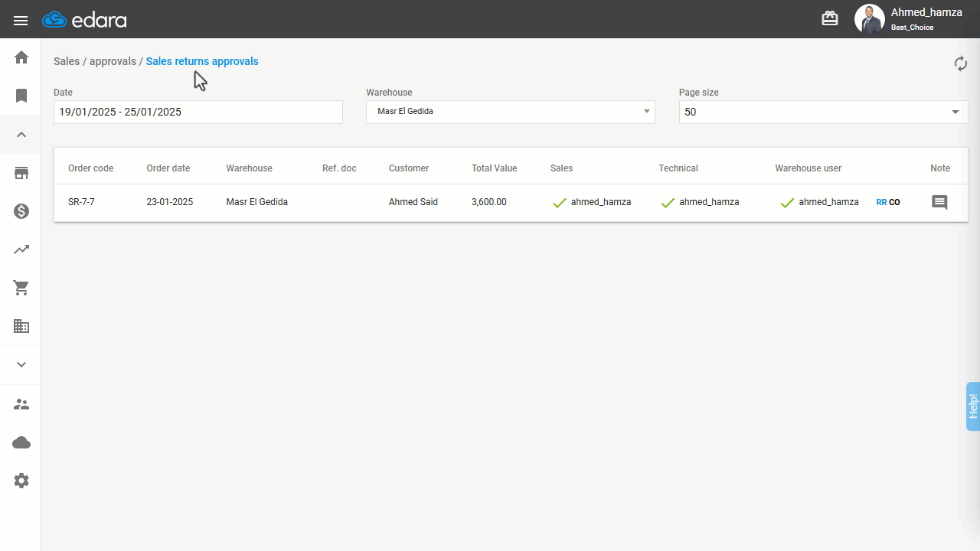Screen dimensions: 980x551
Task: Open the hamburger main menu
Action: click(21, 21)
